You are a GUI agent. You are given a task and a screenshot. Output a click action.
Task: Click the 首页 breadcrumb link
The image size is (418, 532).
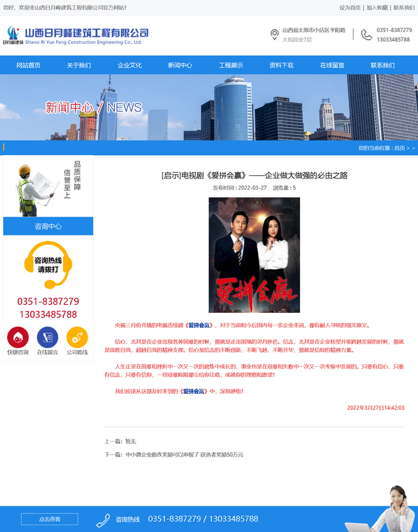pos(399,148)
